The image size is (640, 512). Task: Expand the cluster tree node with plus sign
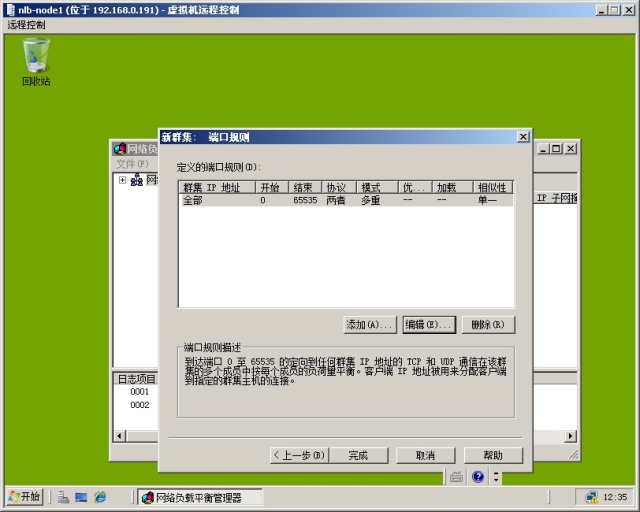coord(122,180)
